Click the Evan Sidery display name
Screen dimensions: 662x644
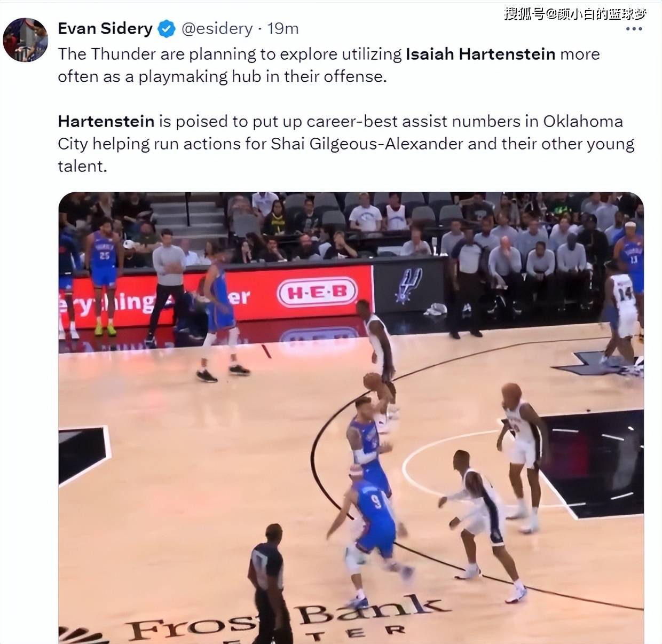click(105, 28)
